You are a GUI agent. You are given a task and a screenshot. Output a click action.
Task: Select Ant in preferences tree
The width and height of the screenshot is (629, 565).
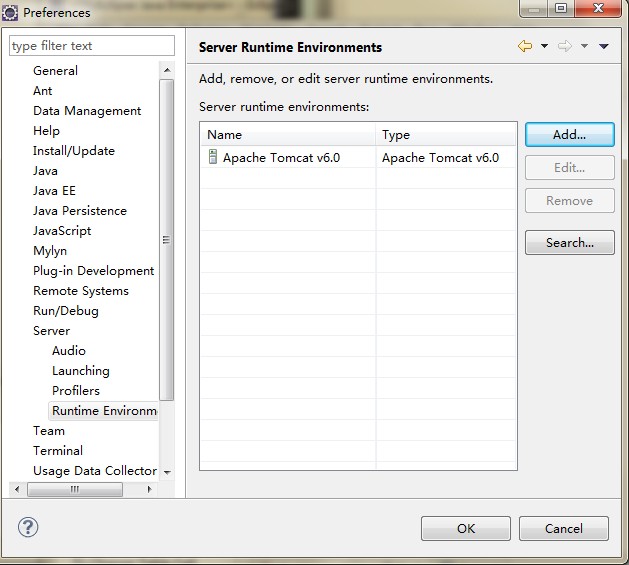click(x=43, y=91)
